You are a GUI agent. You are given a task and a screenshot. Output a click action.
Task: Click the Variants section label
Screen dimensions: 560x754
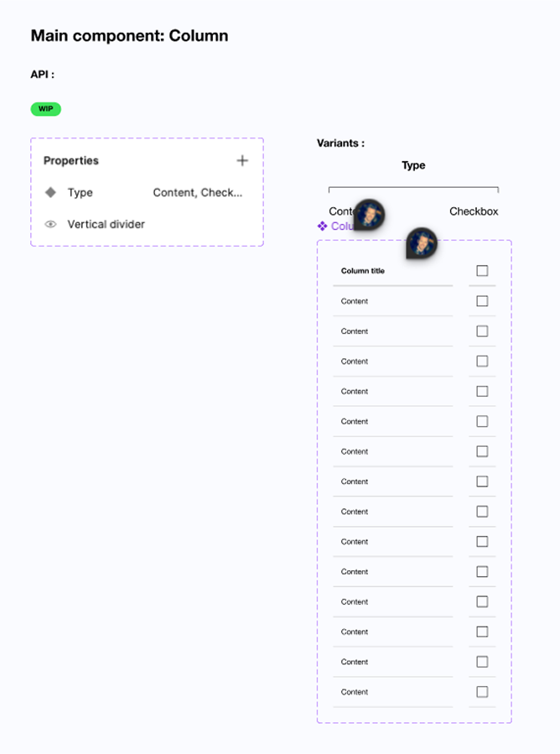[x=340, y=143]
